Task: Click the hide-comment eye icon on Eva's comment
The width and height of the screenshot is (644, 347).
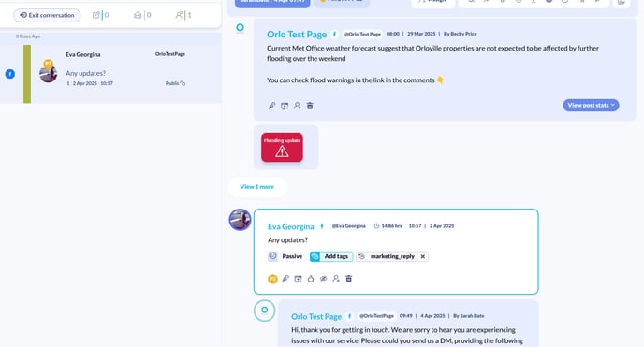Action: [323, 279]
